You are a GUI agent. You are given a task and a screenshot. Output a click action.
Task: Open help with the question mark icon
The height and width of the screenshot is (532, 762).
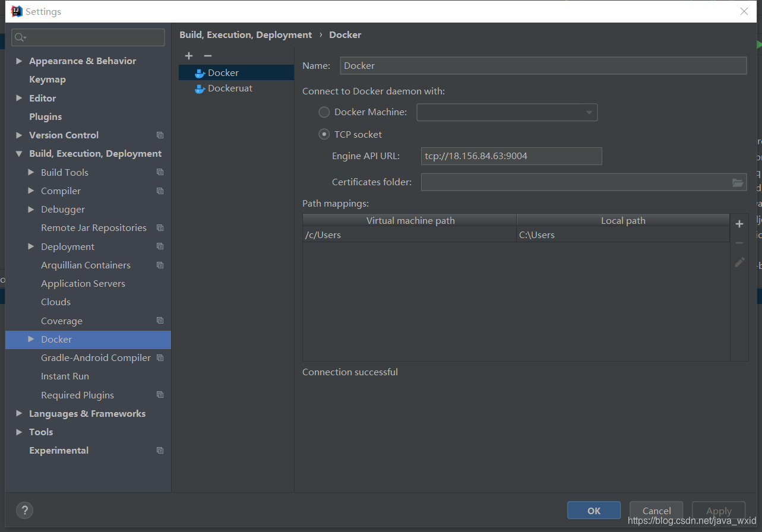click(24, 510)
